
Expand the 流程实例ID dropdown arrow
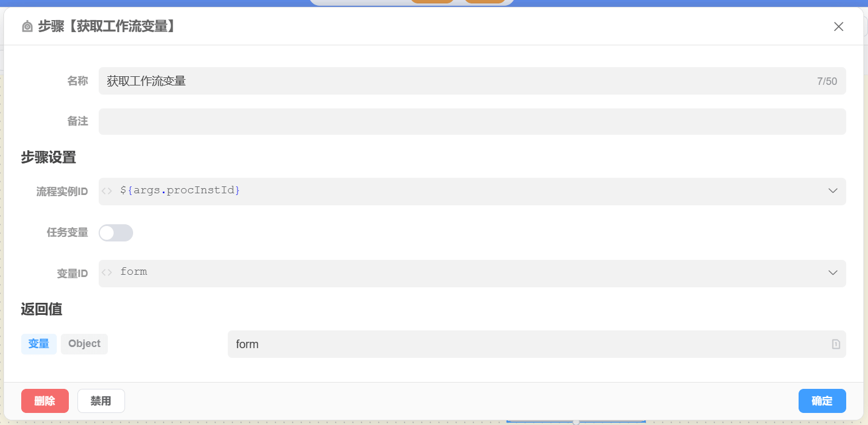point(833,191)
